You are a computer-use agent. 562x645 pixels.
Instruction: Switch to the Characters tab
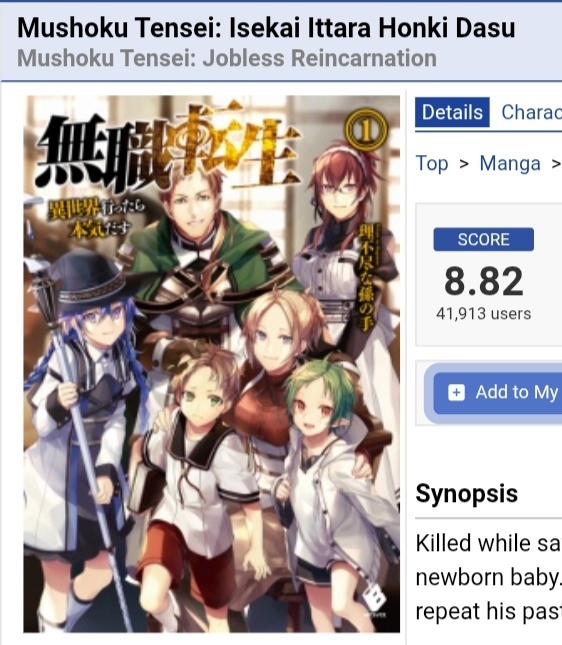tap(532, 112)
